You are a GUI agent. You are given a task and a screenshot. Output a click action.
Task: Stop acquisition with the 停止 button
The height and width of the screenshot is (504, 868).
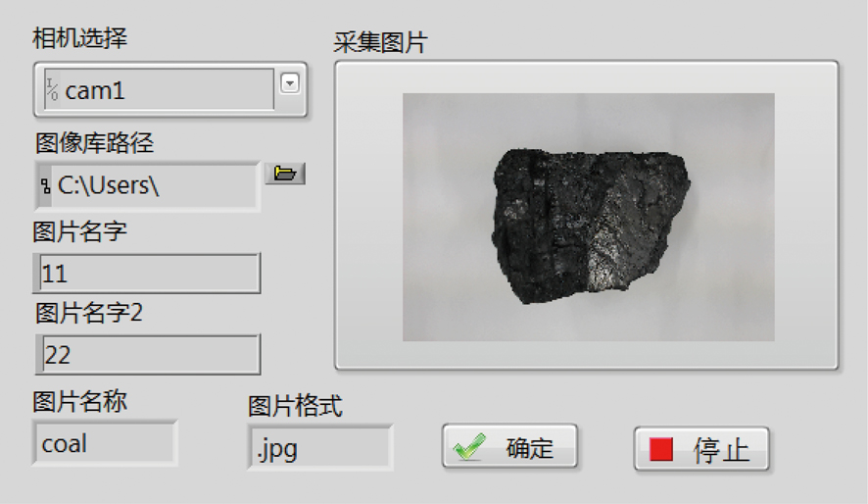click(x=701, y=449)
